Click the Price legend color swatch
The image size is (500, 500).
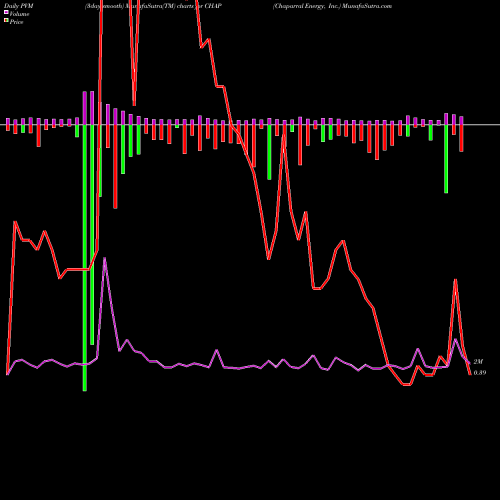(6, 21)
